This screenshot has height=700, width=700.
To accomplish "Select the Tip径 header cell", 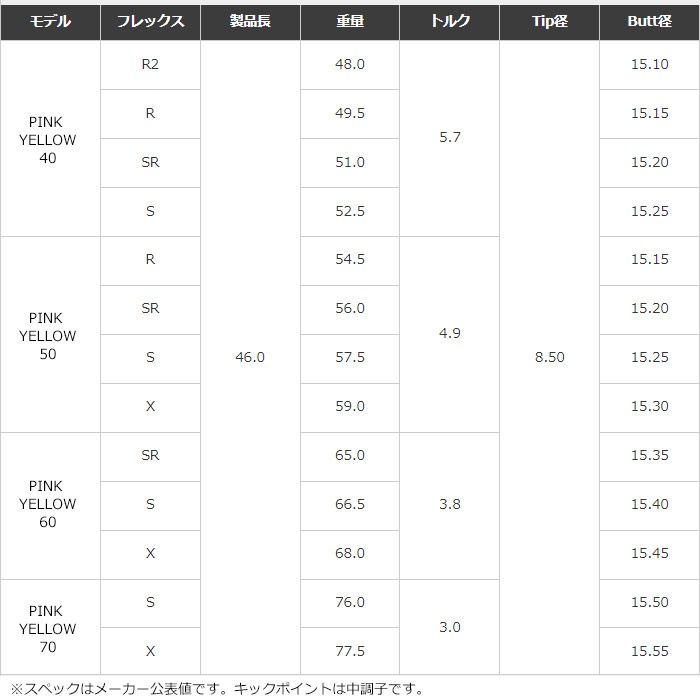I will [550, 21].
